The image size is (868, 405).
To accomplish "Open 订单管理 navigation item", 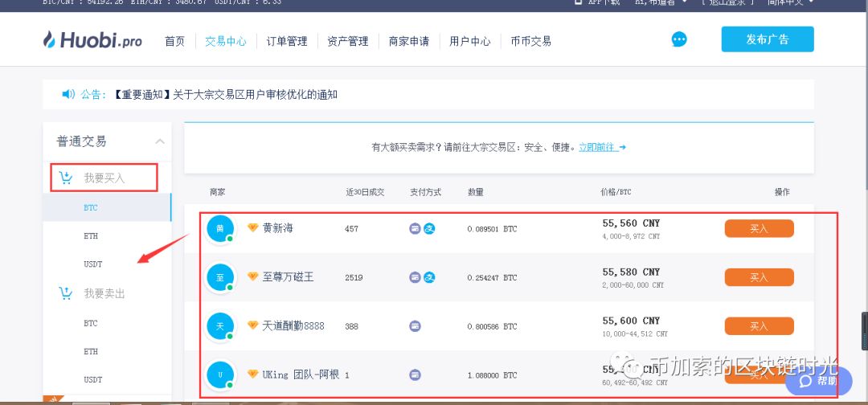I will point(287,41).
